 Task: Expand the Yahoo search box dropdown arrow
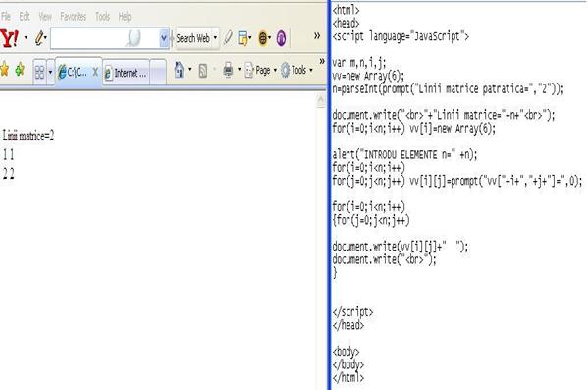[x=164, y=38]
